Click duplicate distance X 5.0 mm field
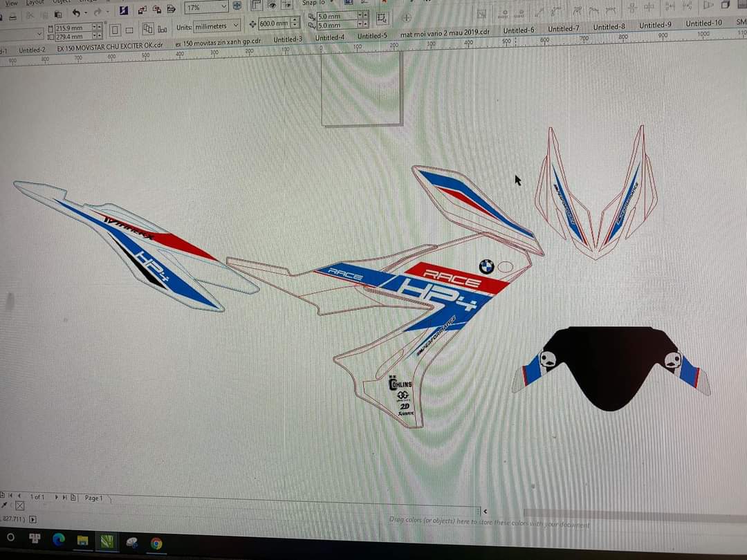Screen dimensions: 747x560 tap(336, 16)
